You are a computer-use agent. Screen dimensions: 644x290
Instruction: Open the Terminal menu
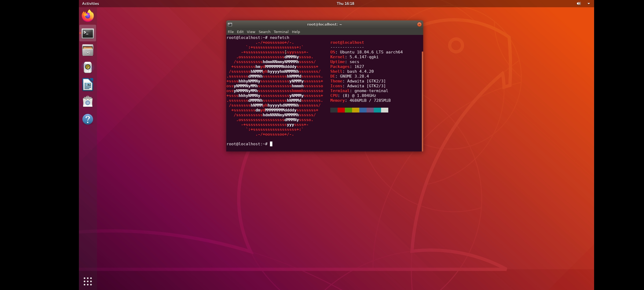click(281, 32)
